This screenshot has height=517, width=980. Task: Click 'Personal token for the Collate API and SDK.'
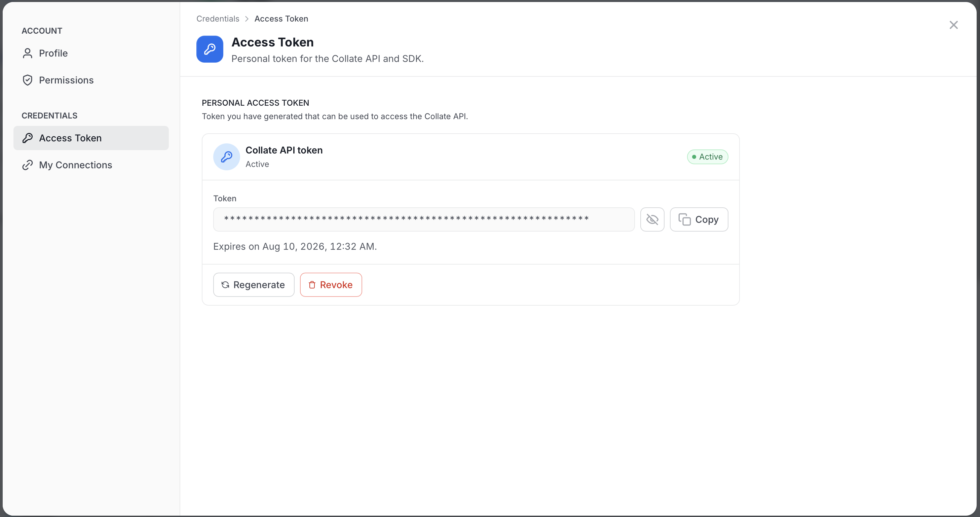327,59
